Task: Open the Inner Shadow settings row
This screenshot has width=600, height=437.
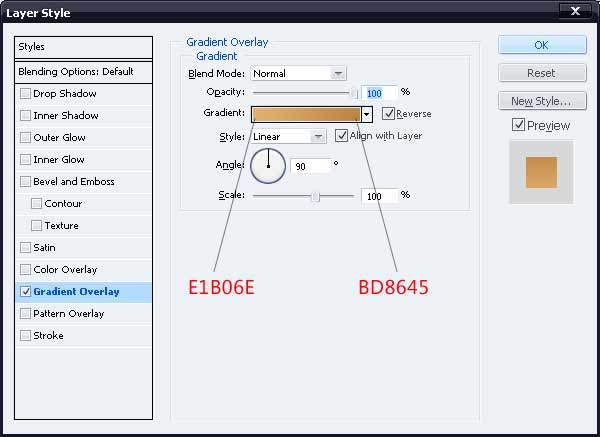Action: 83,116
